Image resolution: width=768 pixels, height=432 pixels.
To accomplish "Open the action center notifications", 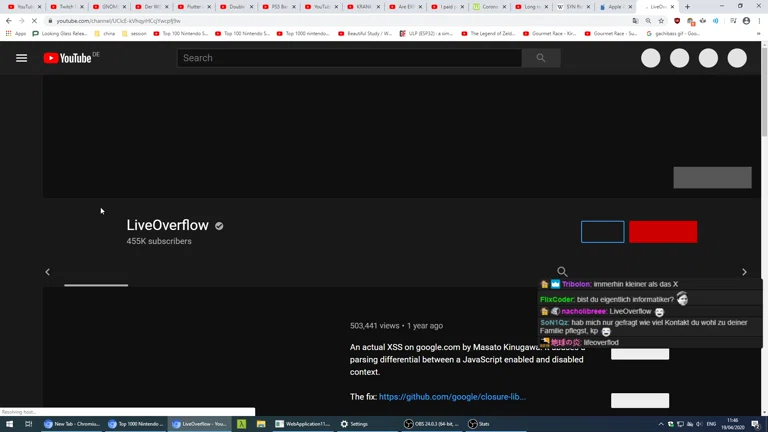I will pos(756,424).
